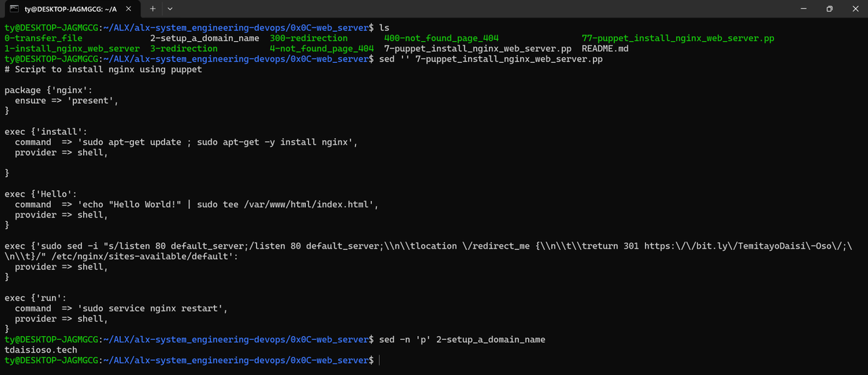Click the exec {'run': line
868x375 pixels.
[35, 298]
